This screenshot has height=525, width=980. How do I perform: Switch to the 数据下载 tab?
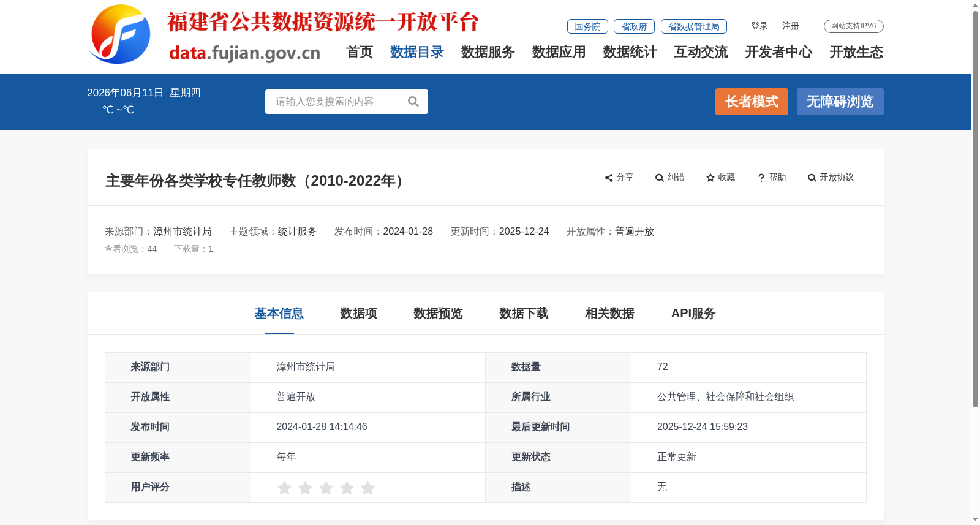(x=524, y=314)
